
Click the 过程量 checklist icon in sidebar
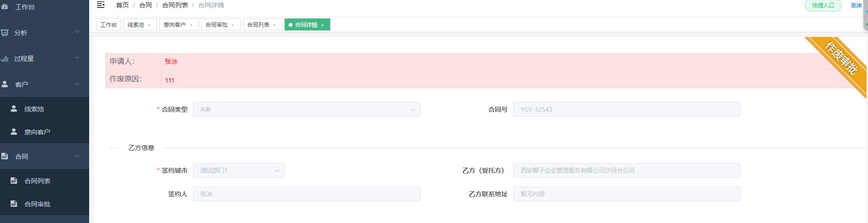5,59
